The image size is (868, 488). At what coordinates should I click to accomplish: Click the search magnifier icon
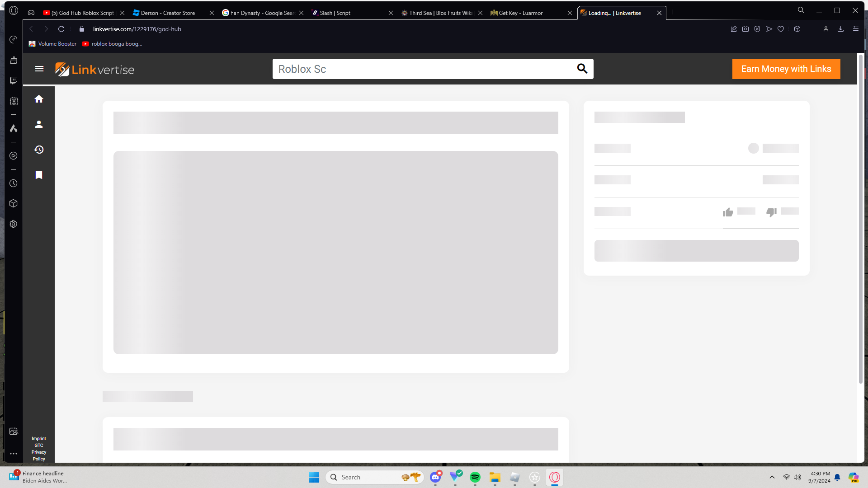click(x=582, y=69)
